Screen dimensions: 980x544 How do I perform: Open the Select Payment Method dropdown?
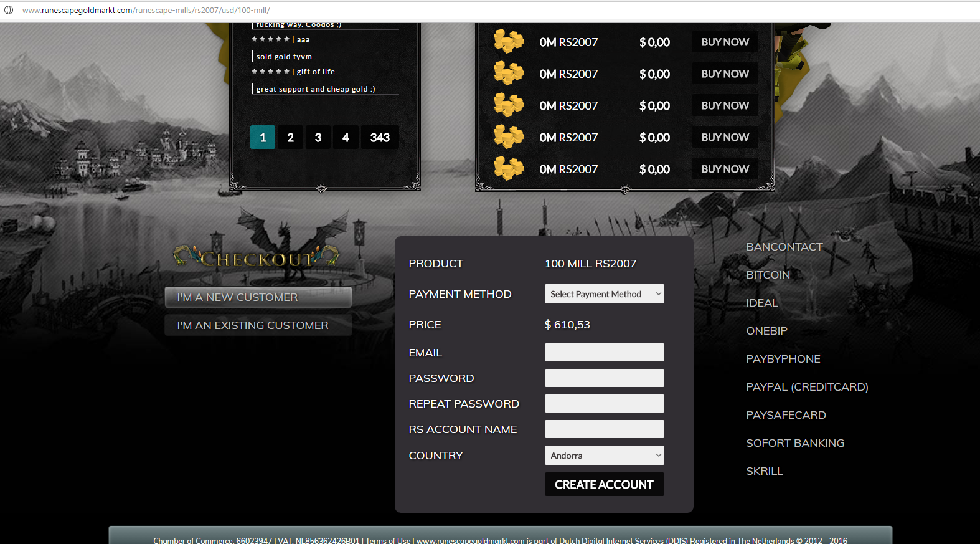point(605,294)
